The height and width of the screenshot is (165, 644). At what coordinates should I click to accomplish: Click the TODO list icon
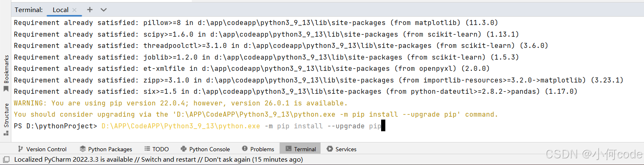147,149
